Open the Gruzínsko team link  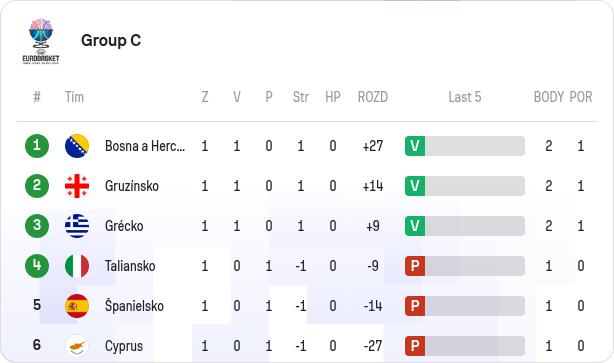click(132, 186)
